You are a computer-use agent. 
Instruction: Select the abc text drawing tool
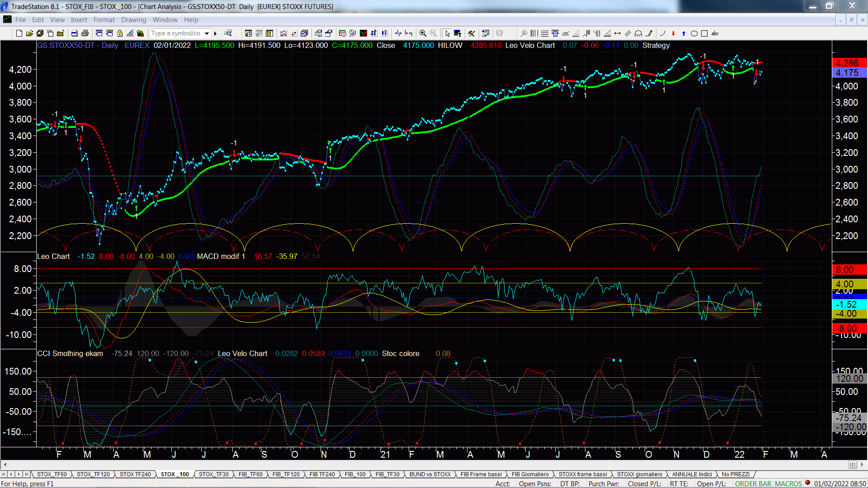pyautogui.click(x=715, y=33)
